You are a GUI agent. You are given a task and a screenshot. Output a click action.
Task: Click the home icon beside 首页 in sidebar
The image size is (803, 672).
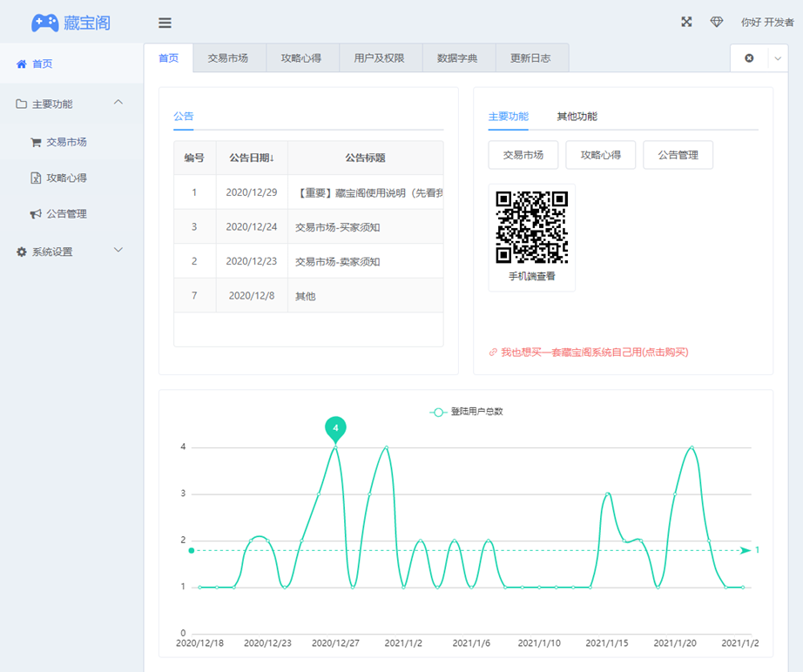click(x=22, y=64)
